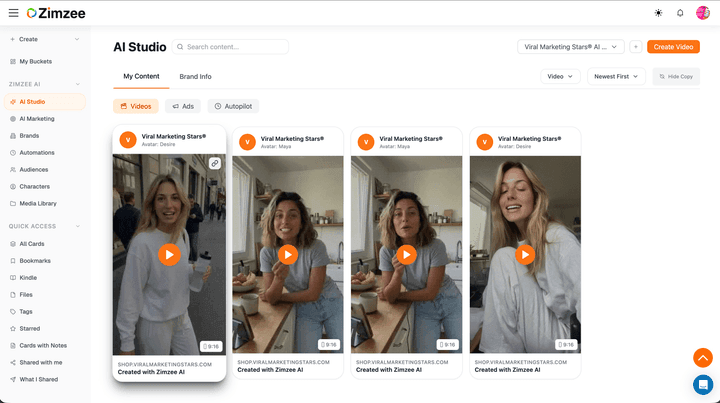
Task: Focus the Search content field
Action: click(230, 47)
